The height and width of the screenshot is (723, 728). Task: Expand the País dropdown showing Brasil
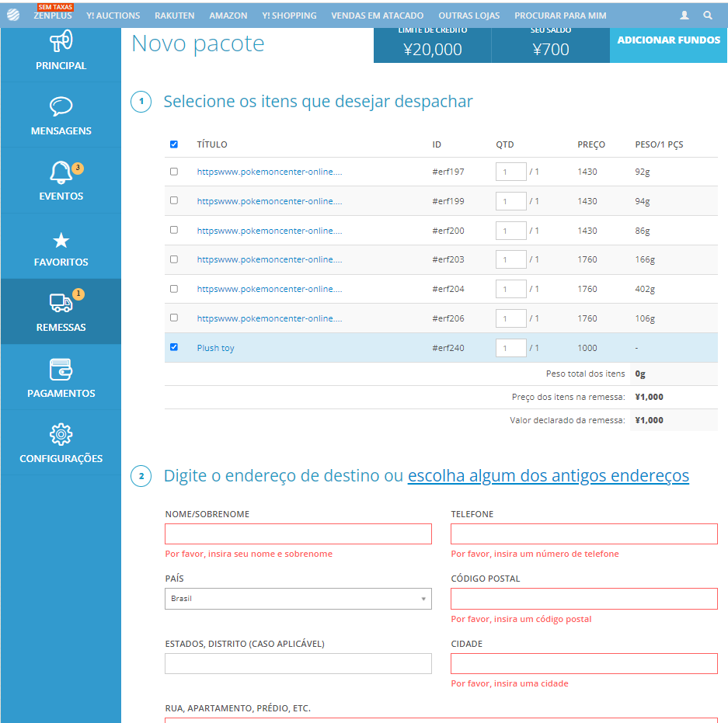(298, 599)
